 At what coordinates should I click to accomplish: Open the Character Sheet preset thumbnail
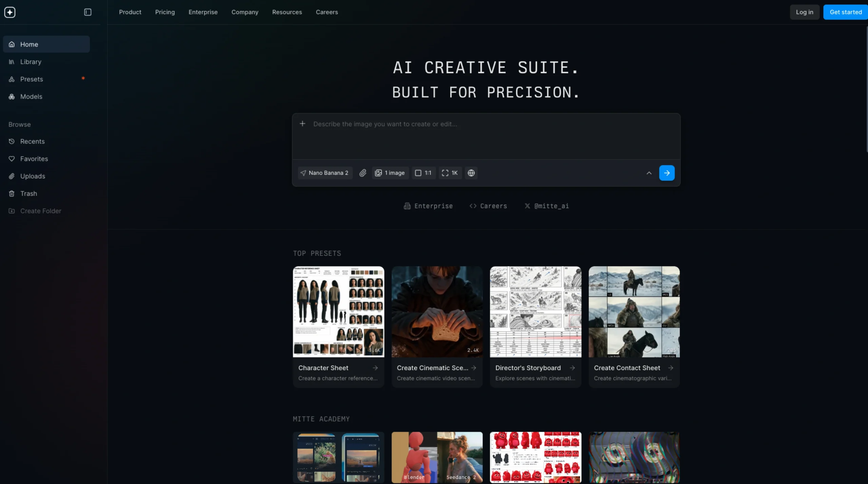(x=338, y=312)
